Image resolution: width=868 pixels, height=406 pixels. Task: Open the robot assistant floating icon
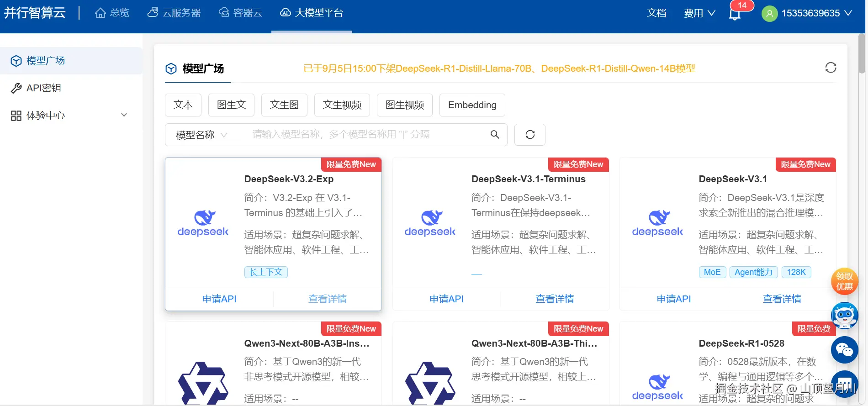click(844, 316)
